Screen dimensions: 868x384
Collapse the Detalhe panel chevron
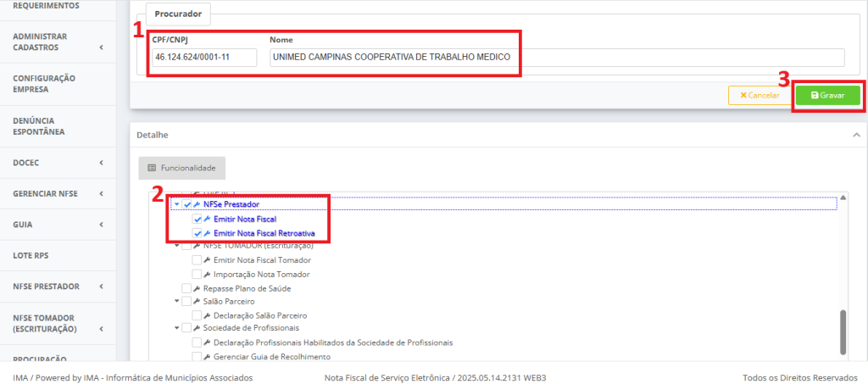[x=856, y=135]
